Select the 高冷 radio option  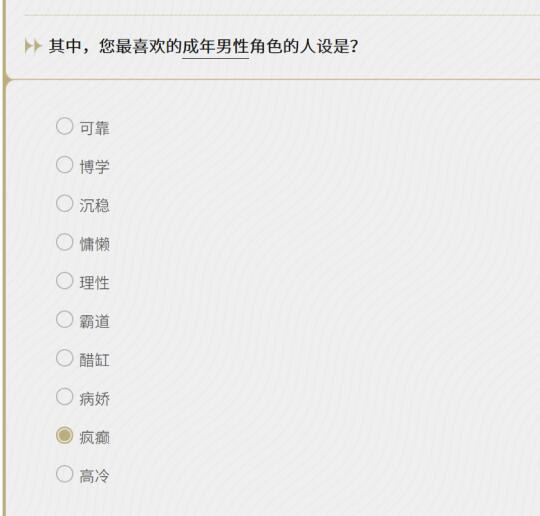pos(64,474)
